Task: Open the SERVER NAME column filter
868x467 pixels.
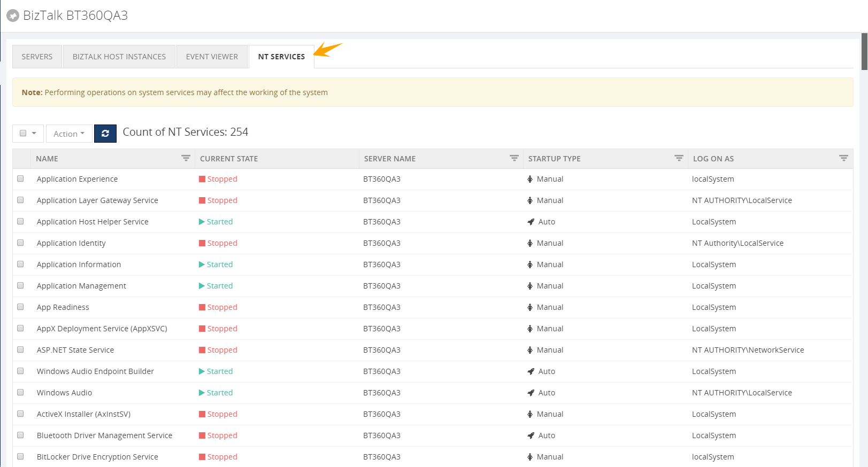Action: (514, 158)
